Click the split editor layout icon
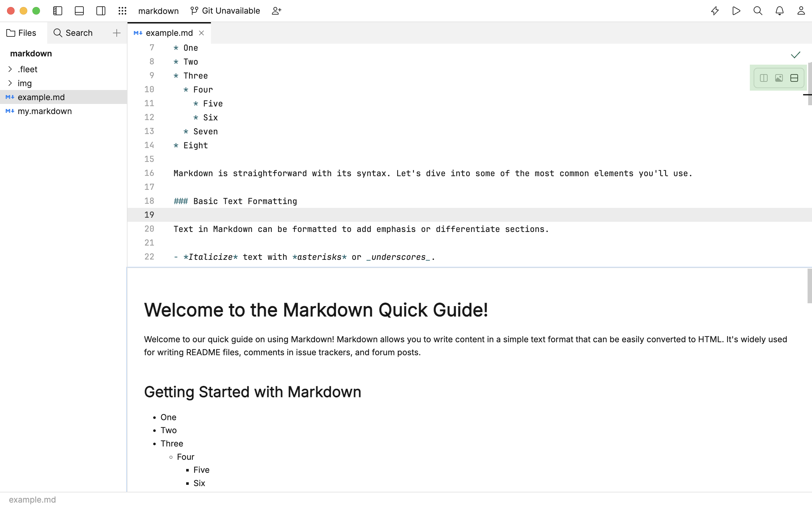This screenshot has height=507, width=812. click(763, 78)
